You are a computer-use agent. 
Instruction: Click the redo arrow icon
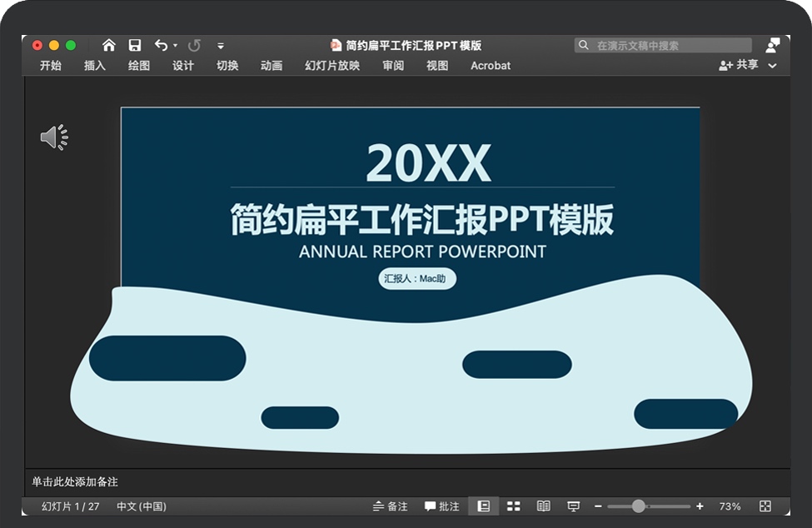point(195,46)
